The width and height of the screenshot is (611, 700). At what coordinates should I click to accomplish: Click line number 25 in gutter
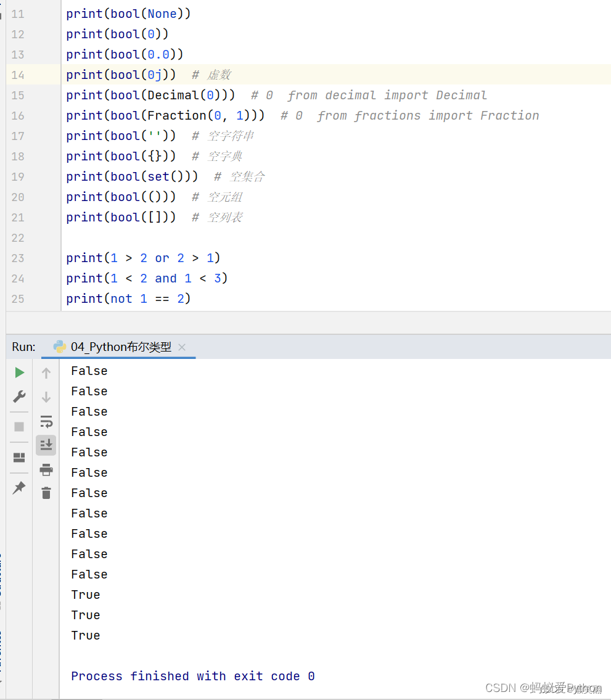18,299
